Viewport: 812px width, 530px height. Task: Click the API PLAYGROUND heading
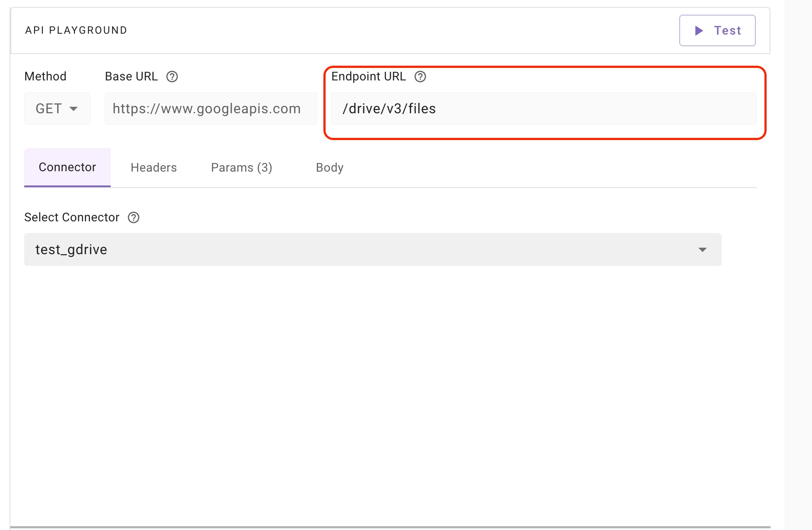[76, 30]
